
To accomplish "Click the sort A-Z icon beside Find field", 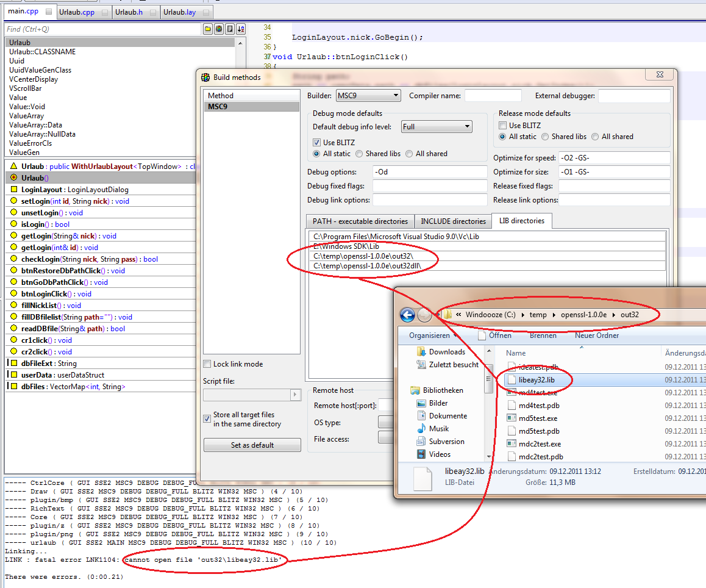I will 240,29.
